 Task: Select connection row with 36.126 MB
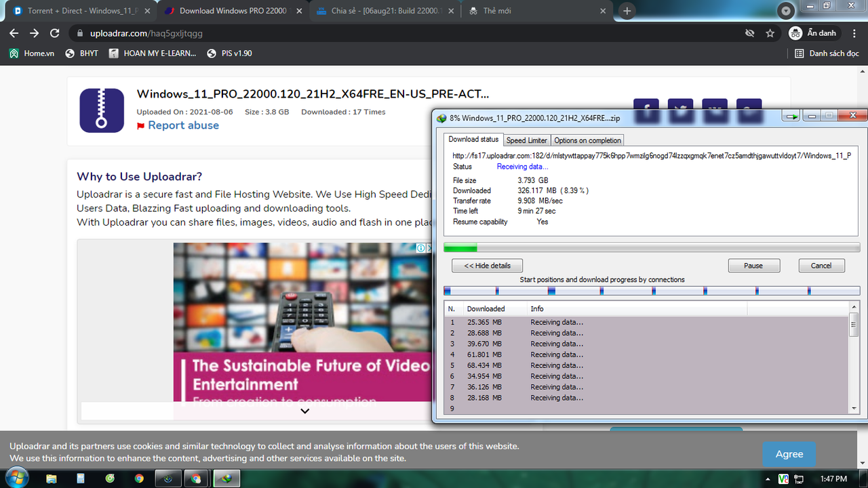(646, 387)
